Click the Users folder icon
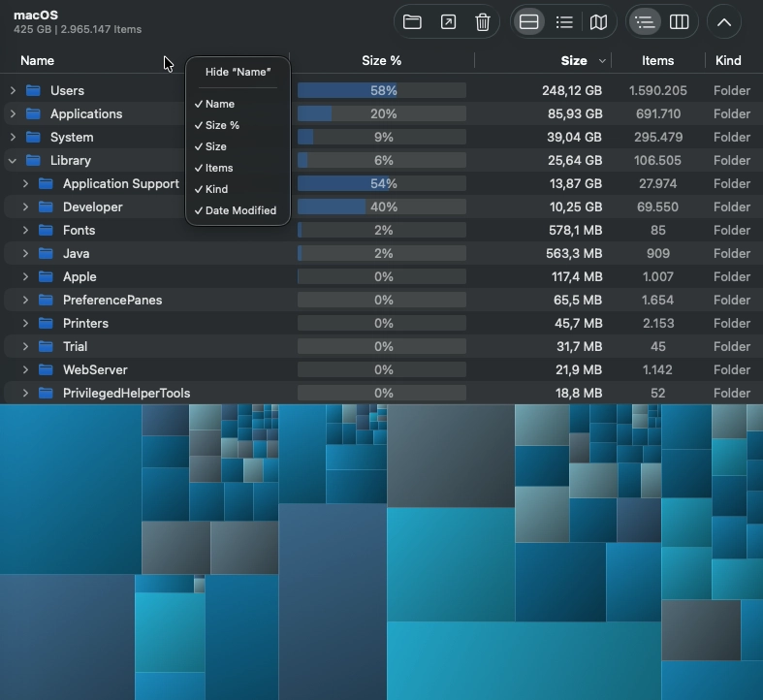Screen dimensions: 763x700 click(33, 90)
